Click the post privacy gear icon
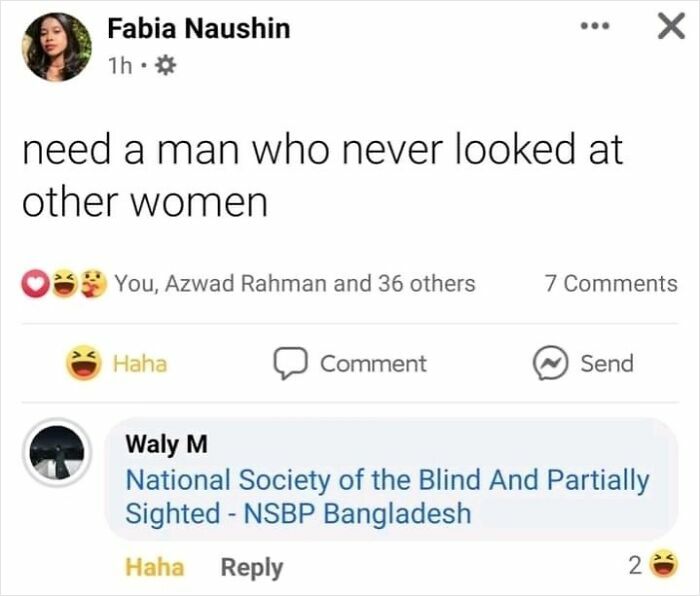Screen dimensions: 700x596 click(x=166, y=65)
